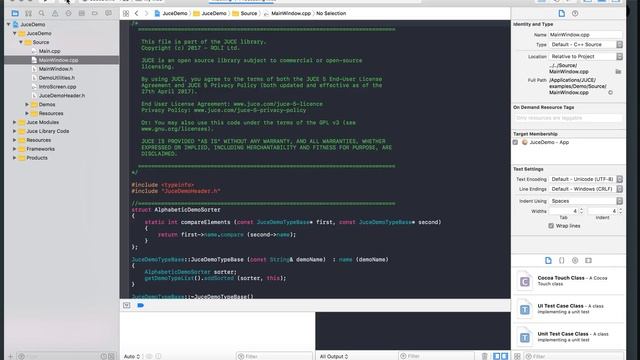Open All Output console popup
Viewport: 640px width, 360px height.
334,356
